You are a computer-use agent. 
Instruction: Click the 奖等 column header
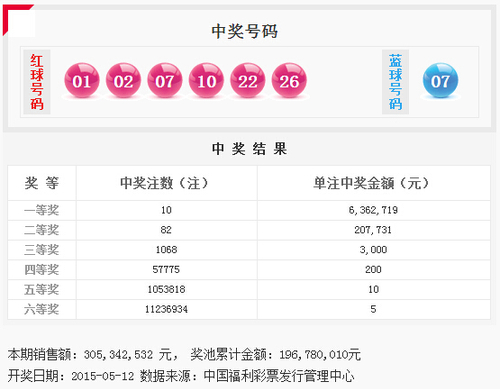point(42,183)
